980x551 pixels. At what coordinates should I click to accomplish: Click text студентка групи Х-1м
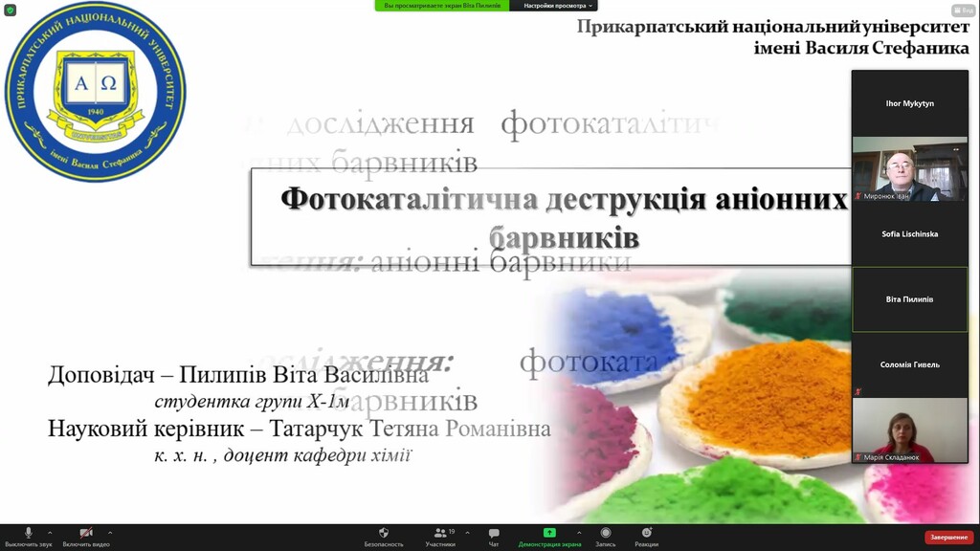point(252,401)
